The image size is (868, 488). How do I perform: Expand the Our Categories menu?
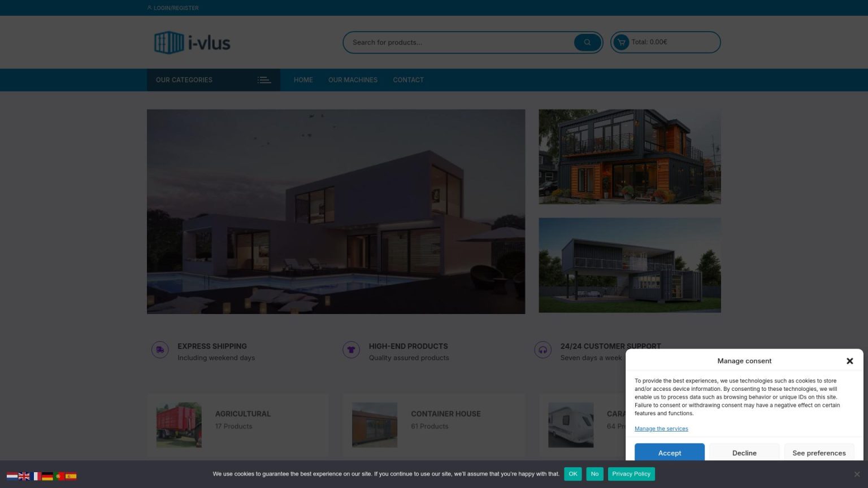213,80
